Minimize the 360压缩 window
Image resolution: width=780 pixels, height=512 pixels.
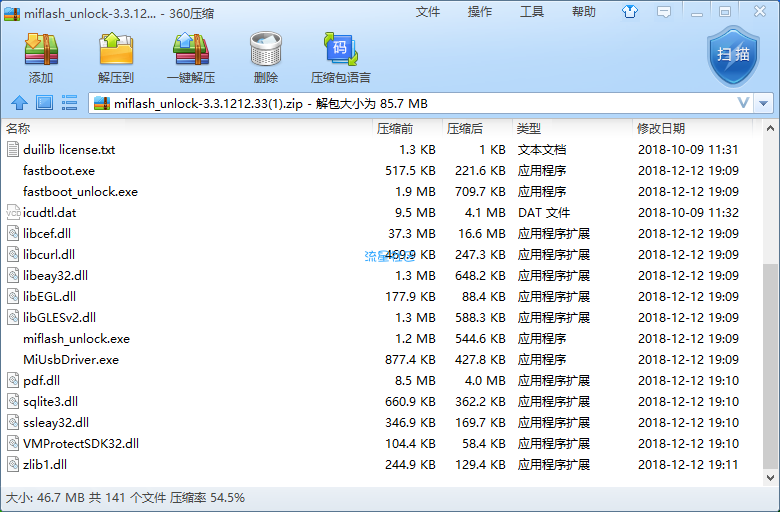[x=697, y=12]
